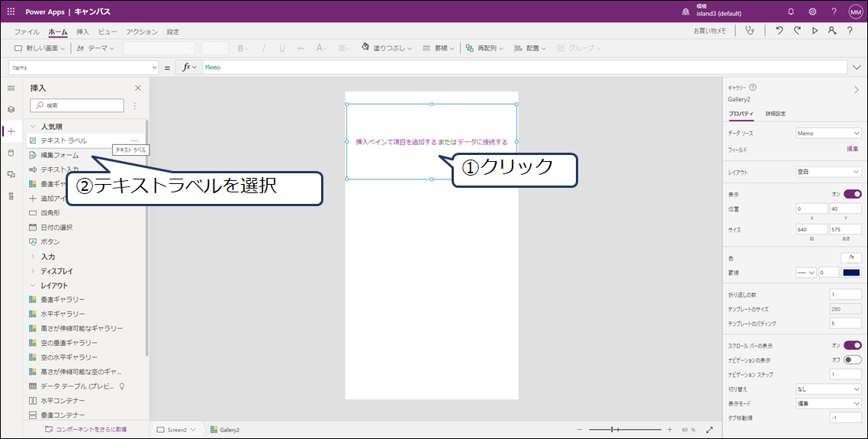This screenshot has width=868, height=439.
Task: Click コンポーネントをさらに取得 link
Action: point(85,430)
